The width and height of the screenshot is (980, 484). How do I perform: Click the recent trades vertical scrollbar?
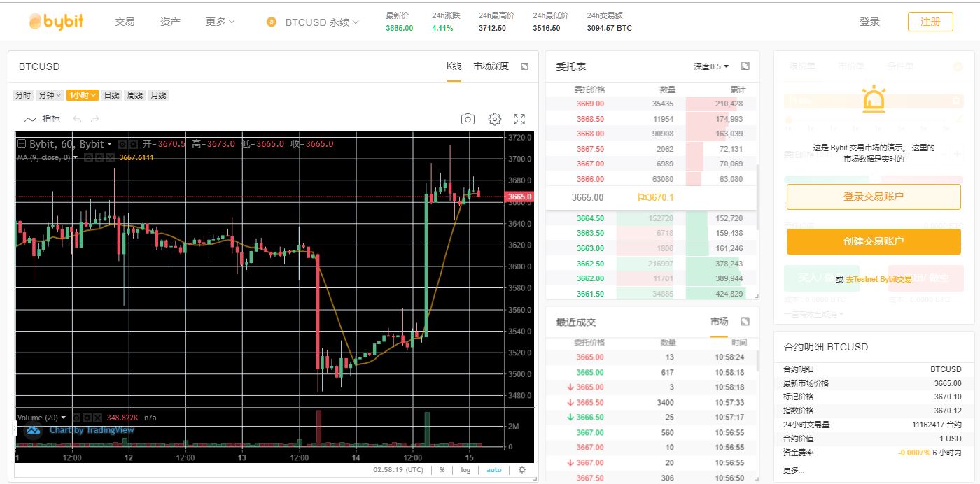(757, 361)
